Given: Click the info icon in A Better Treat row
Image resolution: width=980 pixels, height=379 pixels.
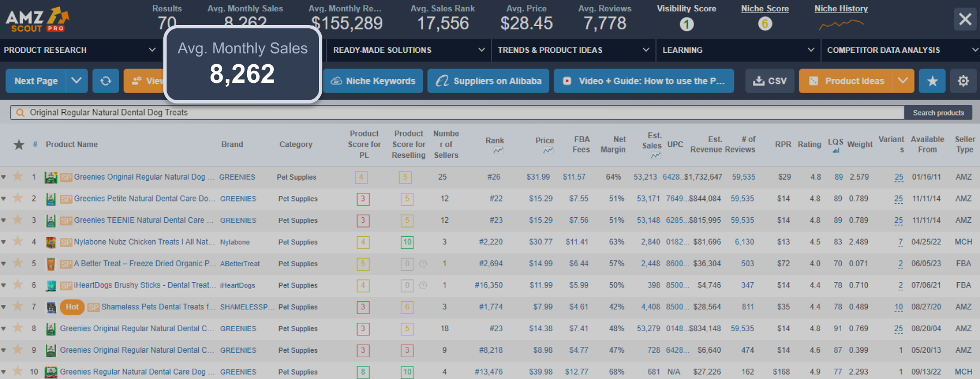Looking at the screenshot, I should pos(423,264).
